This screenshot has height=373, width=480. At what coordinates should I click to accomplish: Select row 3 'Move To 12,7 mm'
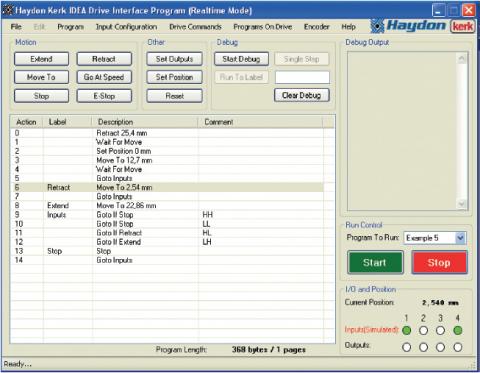(x=167, y=160)
